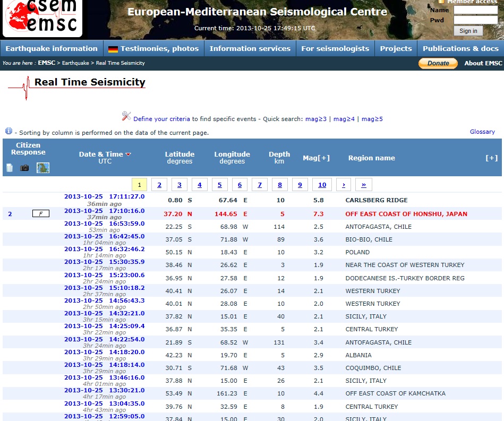
Task: Filter quick search by mag≥5
Action: coord(372,119)
